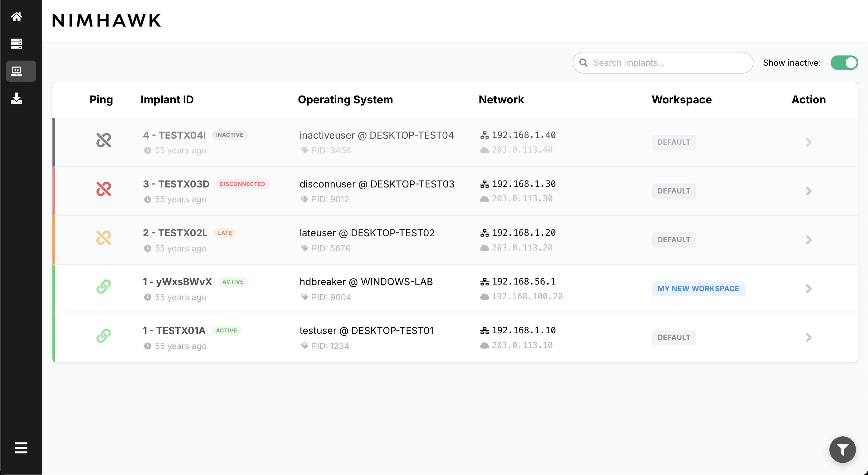Click lateuser @ DESKTOP-TEST02 text

click(367, 233)
